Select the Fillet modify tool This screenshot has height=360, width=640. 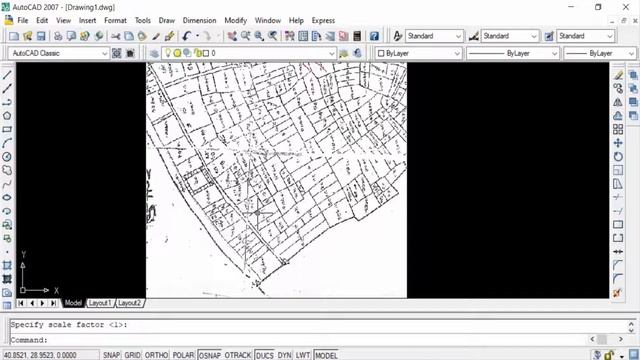(x=618, y=279)
